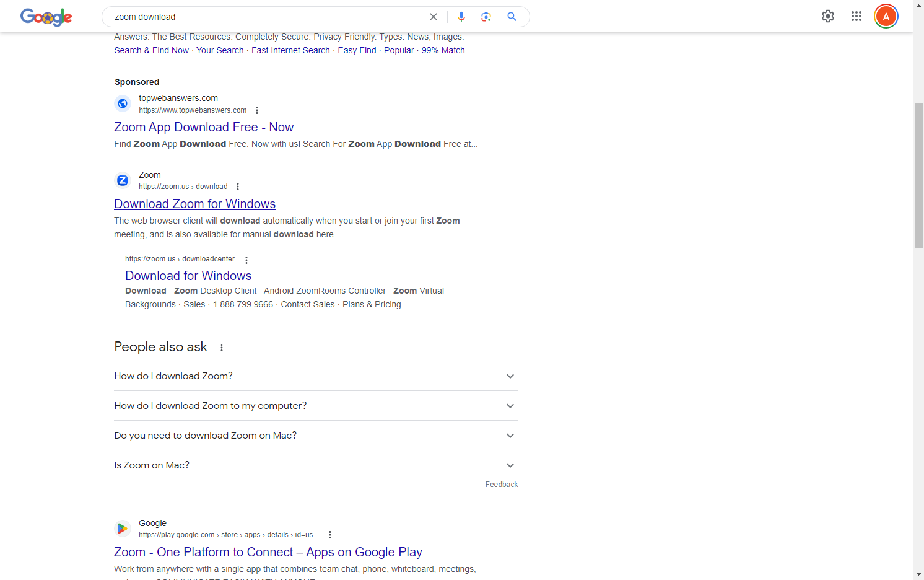Image resolution: width=924 pixels, height=580 pixels.
Task: Click the "https://www.topwebanswers.com" URL text
Action: coord(193,110)
